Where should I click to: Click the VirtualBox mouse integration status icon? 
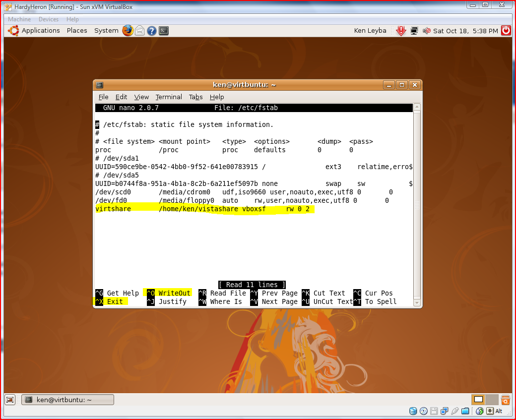(x=479, y=411)
